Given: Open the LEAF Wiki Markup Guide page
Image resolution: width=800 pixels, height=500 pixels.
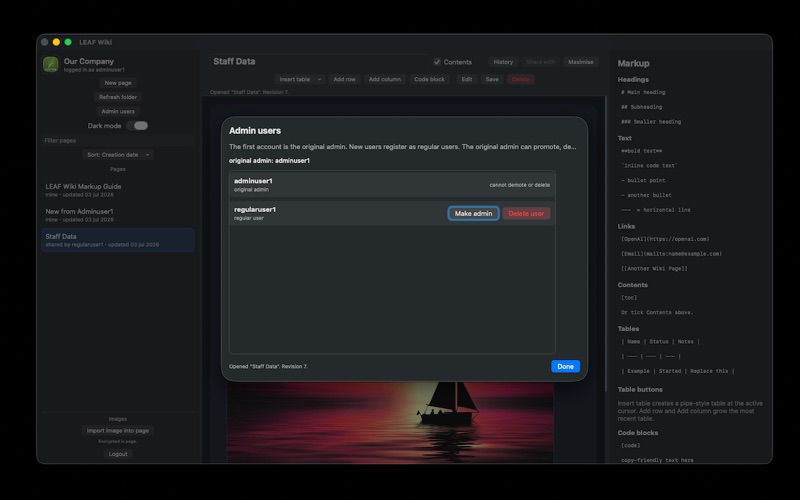Looking at the screenshot, I should point(118,190).
